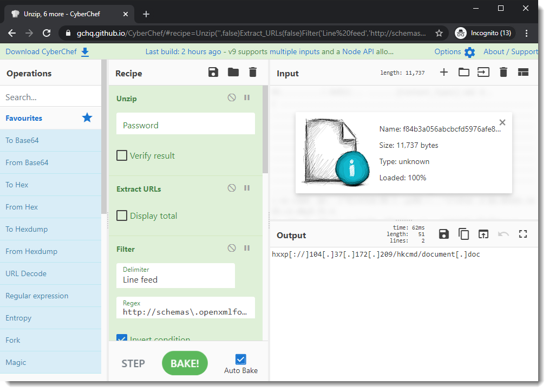Select Magic operation
Viewport: 549px width, 392px height.
50,363
